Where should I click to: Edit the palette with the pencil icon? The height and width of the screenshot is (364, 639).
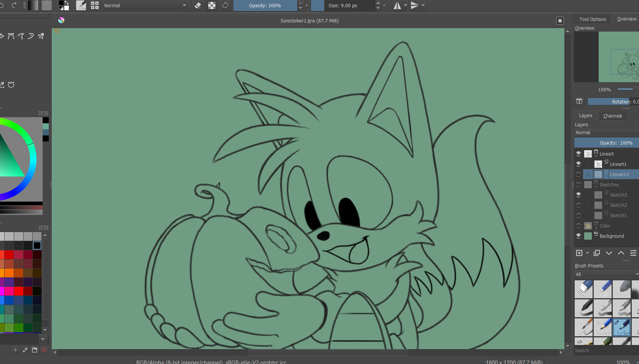(x=25, y=350)
